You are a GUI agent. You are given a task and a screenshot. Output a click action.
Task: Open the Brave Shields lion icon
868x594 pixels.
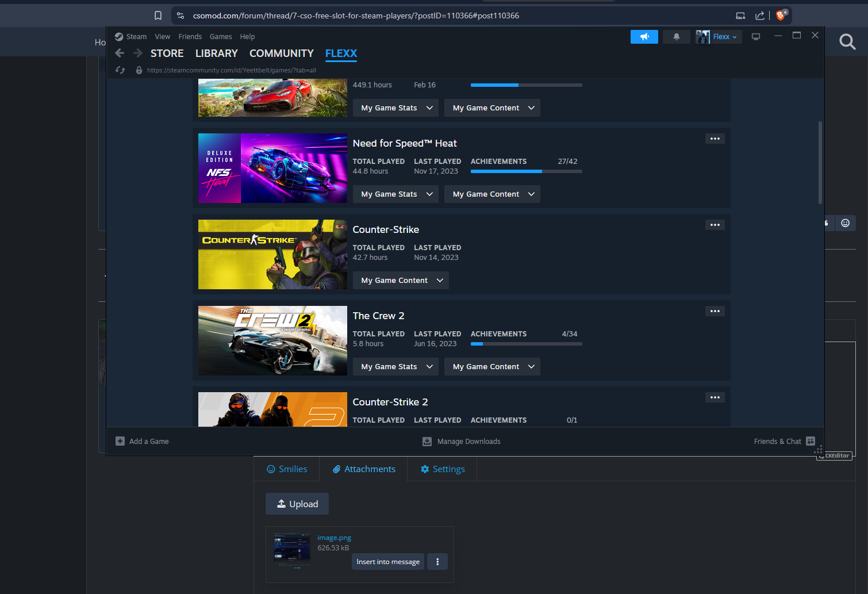point(781,16)
